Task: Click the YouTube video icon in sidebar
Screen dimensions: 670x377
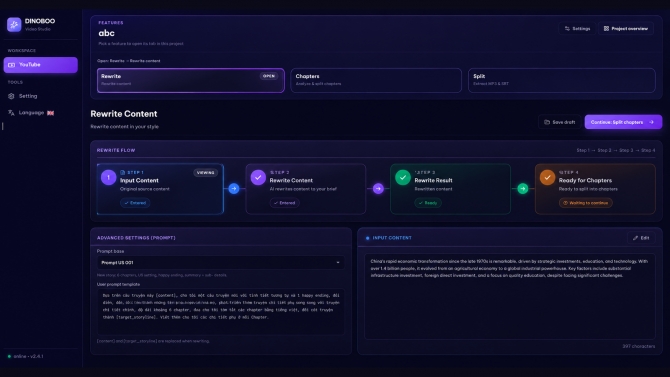Action: click(12, 65)
